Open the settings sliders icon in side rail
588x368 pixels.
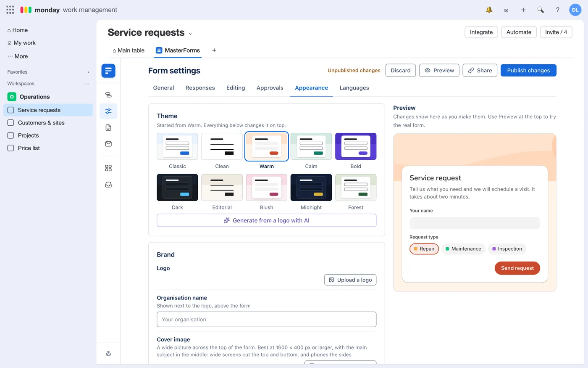[108, 111]
